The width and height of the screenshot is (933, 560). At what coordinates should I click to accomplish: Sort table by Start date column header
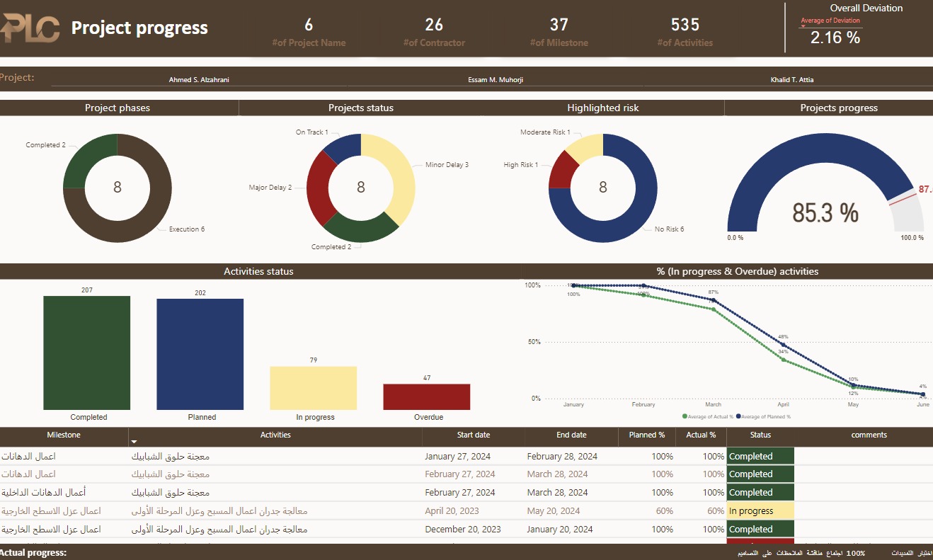pyautogui.click(x=474, y=435)
